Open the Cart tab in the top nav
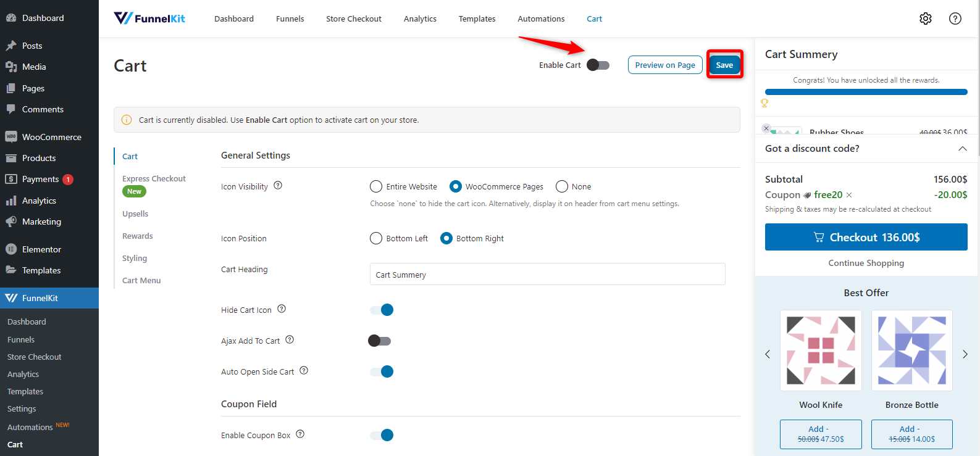The width and height of the screenshot is (980, 456). click(x=594, y=19)
